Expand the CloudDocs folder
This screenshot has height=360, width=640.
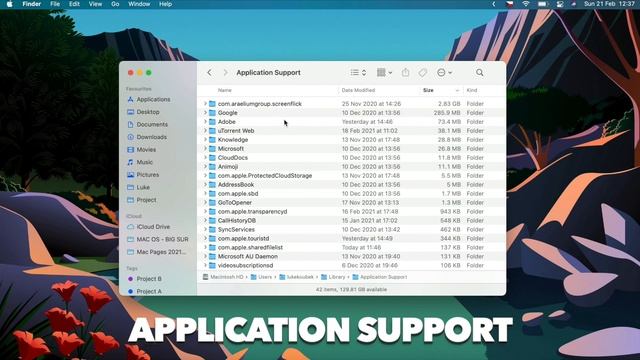click(x=205, y=158)
